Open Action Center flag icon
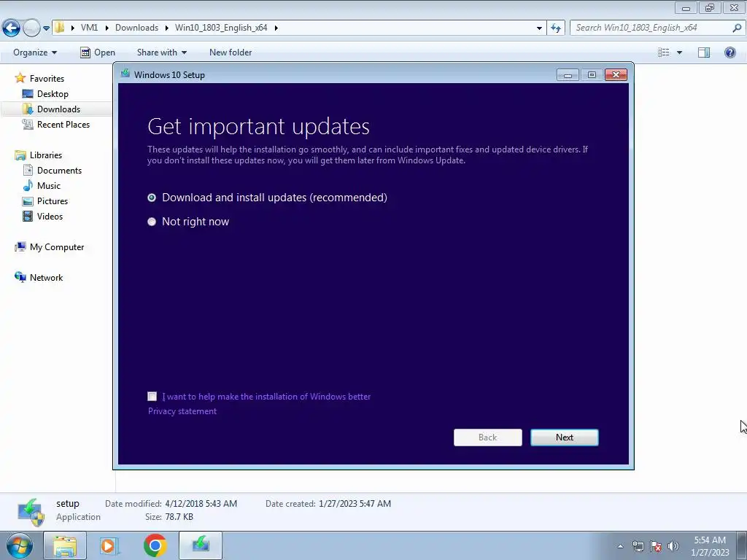 coord(656,546)
